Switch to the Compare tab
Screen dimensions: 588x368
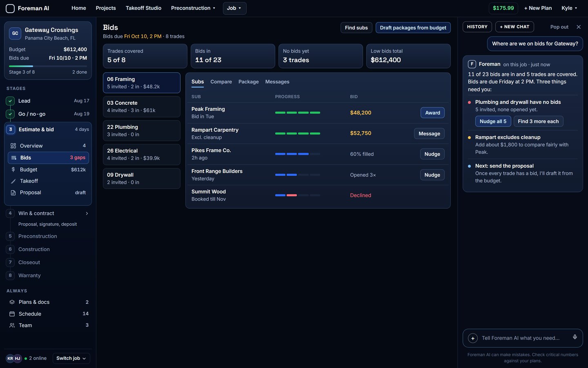221,82
